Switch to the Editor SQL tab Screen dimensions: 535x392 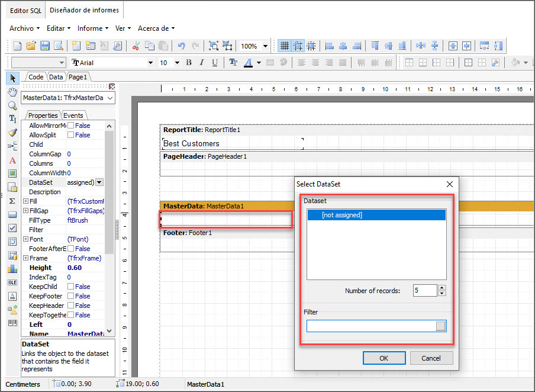[x=25, y=11]
